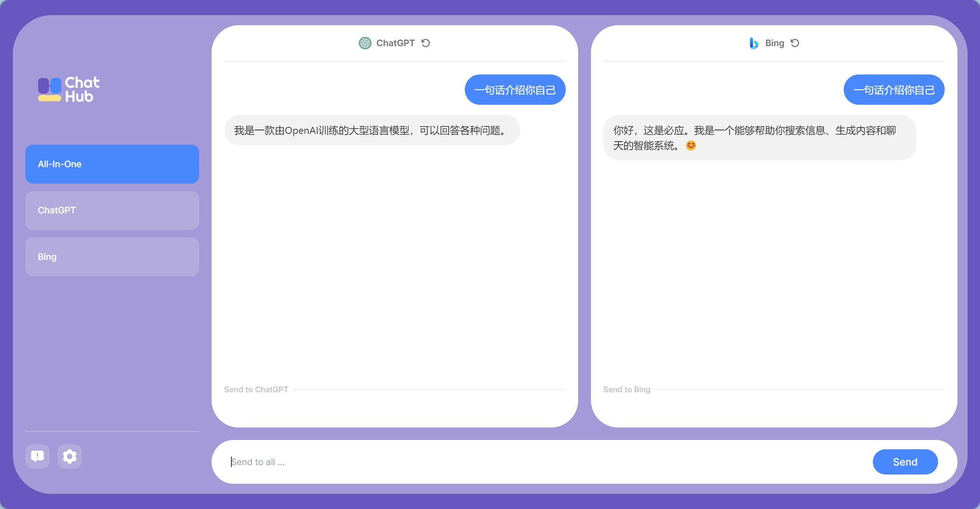Switch to the Bing sidebar tab
The image size is (980, 509).
pos(112,257)
